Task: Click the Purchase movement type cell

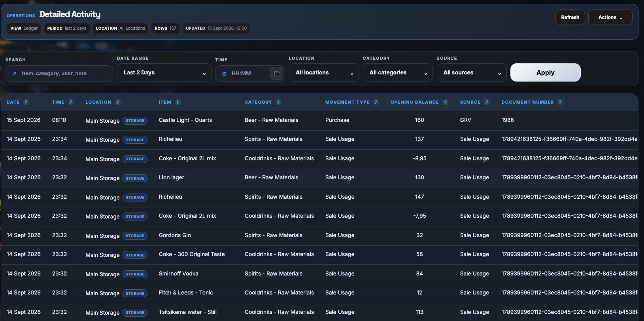Action: point(337,120)
